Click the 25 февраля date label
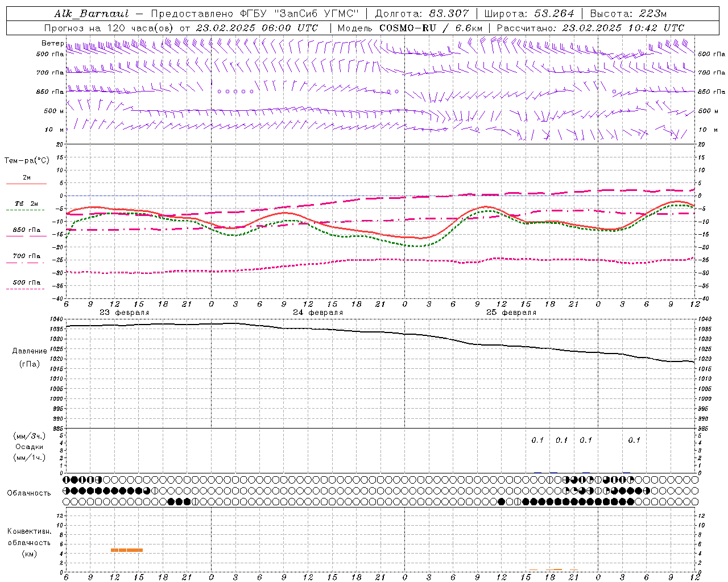The height and width of the screenshot is (582, 728). point(511,313)
